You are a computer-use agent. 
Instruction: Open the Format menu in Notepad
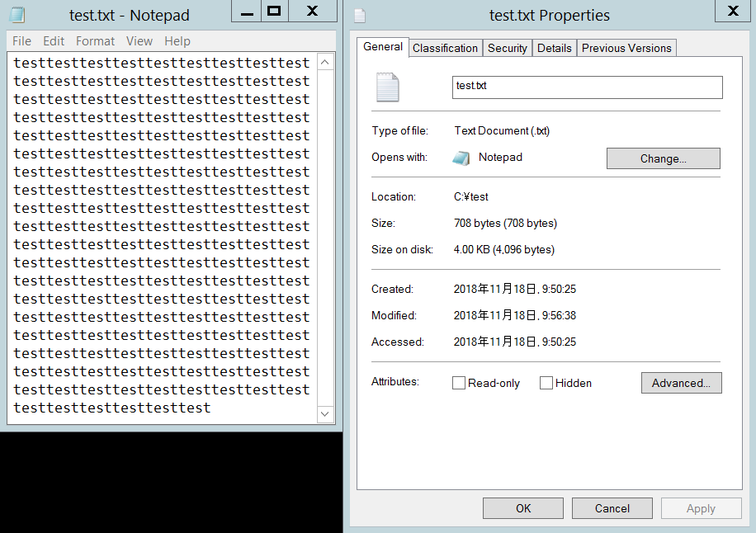click(x=95, y=41)
